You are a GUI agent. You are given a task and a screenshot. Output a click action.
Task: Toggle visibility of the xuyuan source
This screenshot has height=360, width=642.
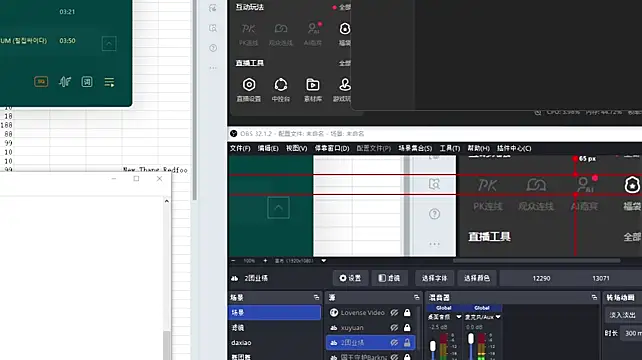pyautogui.click(x=394, y=328)
